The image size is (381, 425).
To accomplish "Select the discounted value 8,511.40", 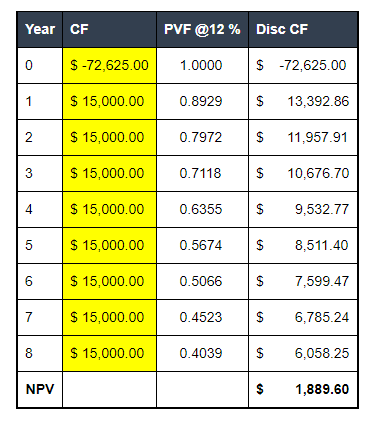I will [322, 245].
